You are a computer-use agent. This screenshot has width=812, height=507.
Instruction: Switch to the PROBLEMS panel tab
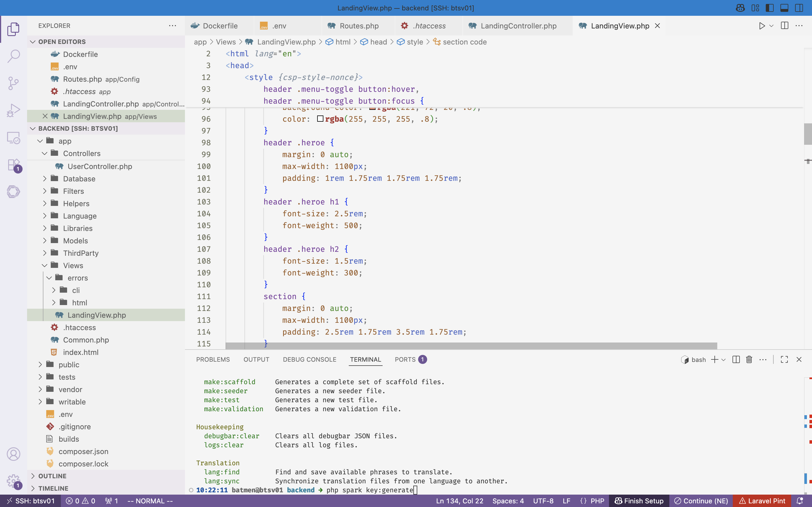pos(213,359)
